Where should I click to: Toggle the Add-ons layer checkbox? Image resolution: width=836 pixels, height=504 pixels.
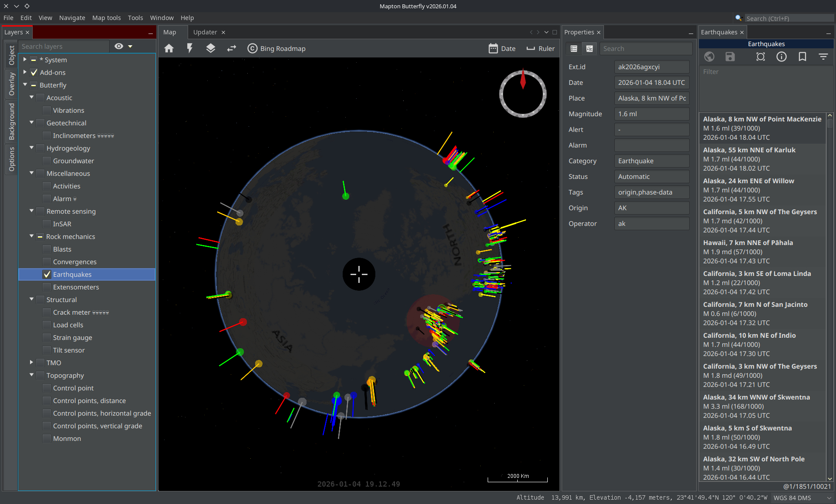(x=34, y=73)
